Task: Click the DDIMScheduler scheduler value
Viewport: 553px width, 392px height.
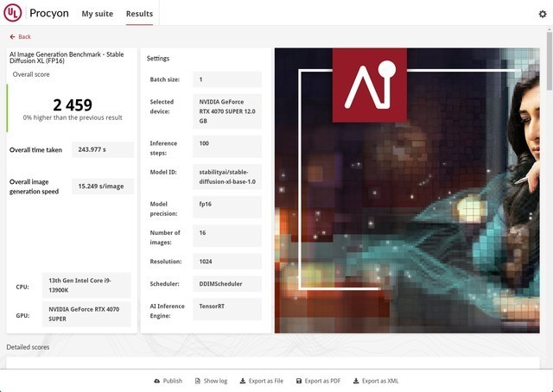Action: [227, 283]
